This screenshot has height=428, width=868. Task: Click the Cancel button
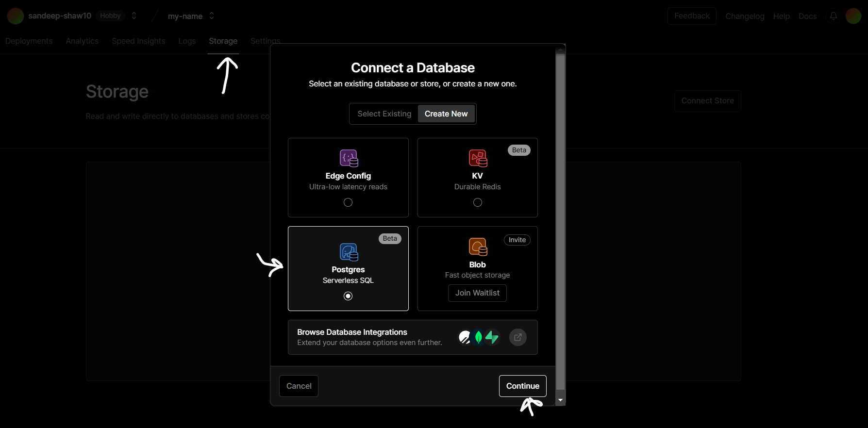(x=299, y=386)
